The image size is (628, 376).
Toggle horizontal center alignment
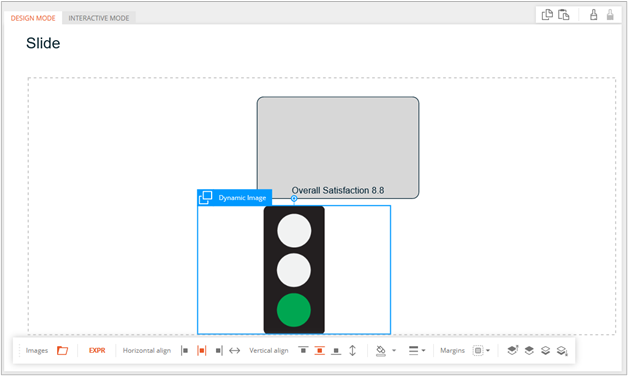tap(201, 351)
